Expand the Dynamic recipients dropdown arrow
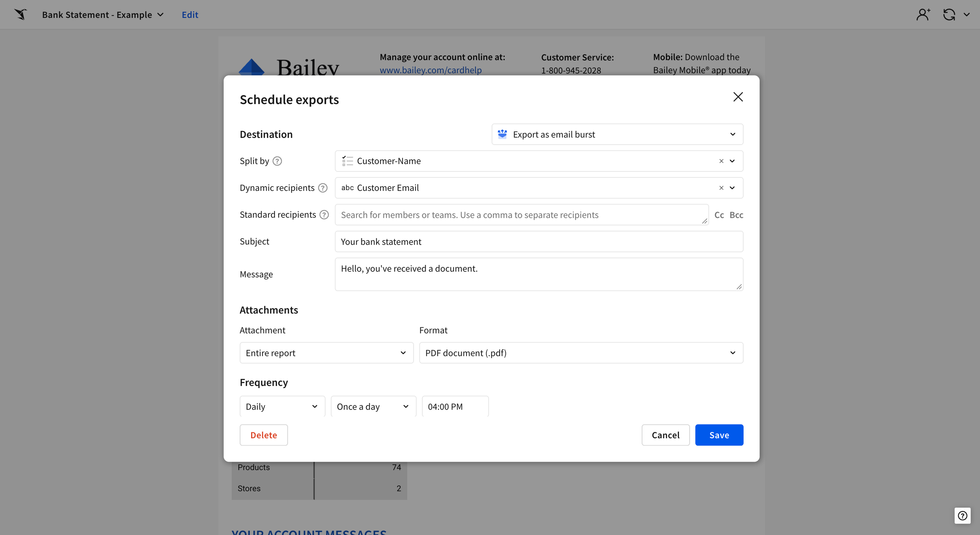Viewport: 980px width, 535px height. (x=732, y=188)
